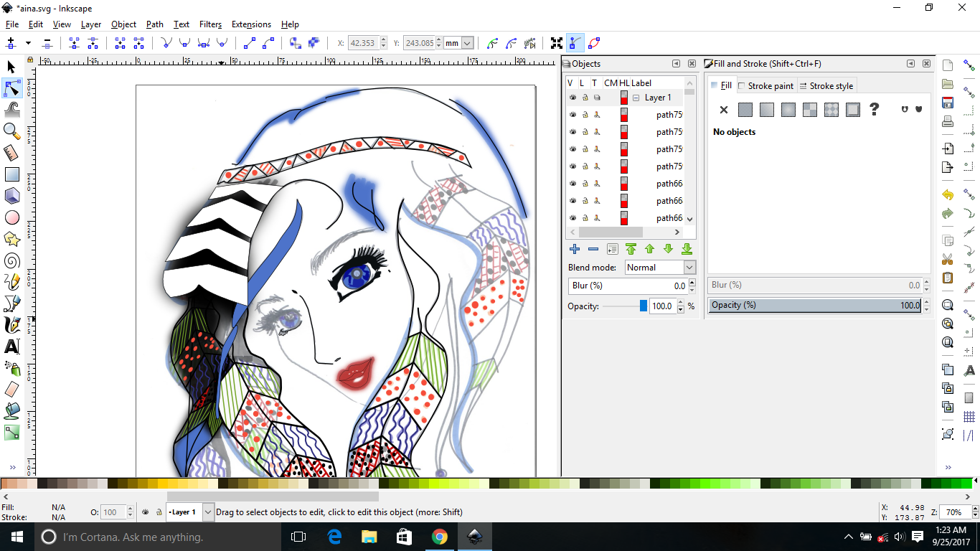Expand commands bar overflow chevron
The image size is (980, 551).
948,467
